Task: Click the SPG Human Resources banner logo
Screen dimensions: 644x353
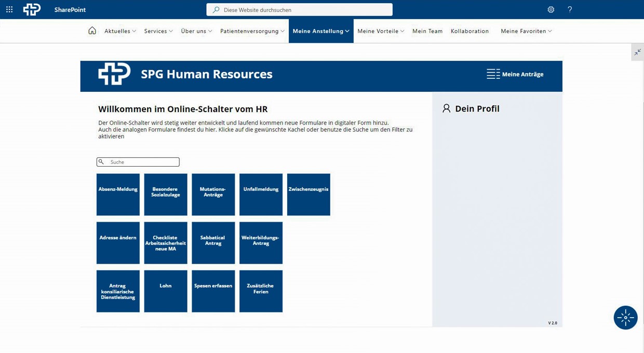Action: [x=114, y=74]
